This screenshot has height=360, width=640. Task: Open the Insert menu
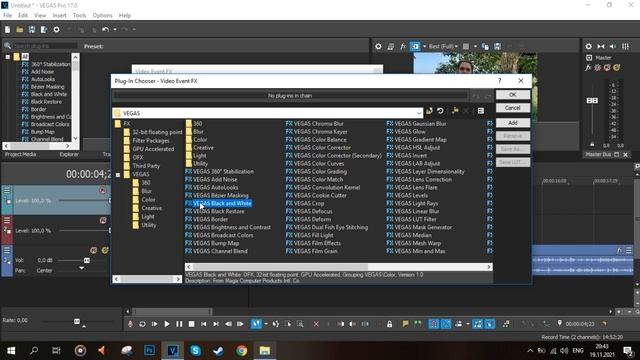coord(59,16)
